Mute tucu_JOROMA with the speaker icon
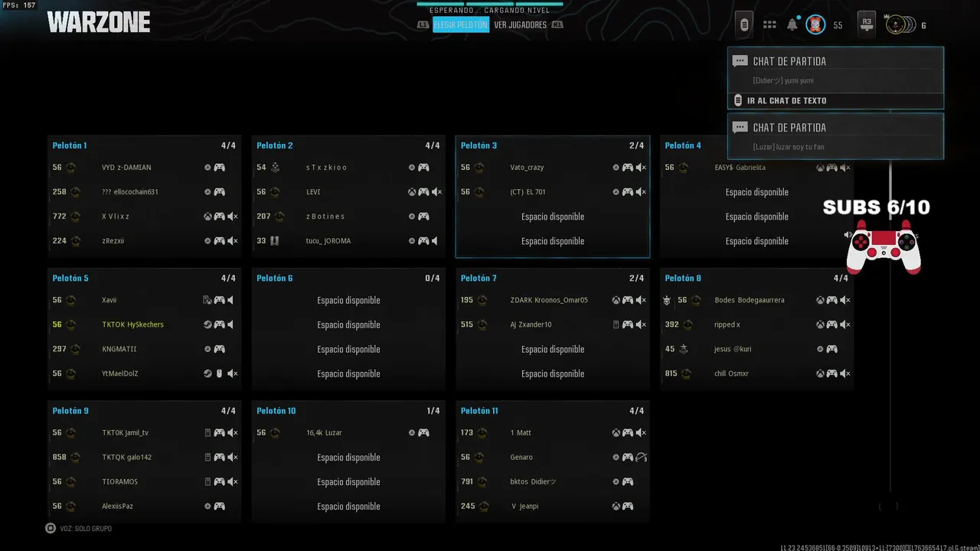The height and width of the screenshot is (551, 980). [x=435, y=241]
